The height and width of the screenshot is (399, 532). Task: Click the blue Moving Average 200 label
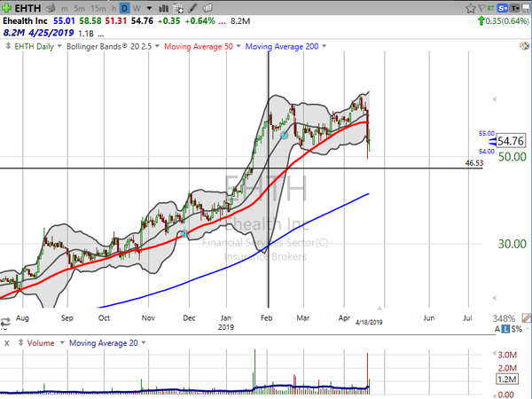click(x=282, y=46)
